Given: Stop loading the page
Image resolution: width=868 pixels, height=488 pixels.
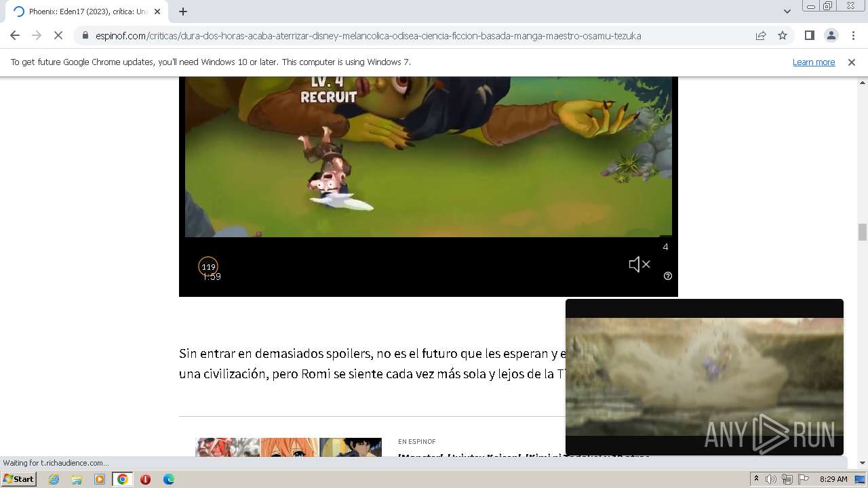Looking at the screenshot, I should click(x=58, y=35).
